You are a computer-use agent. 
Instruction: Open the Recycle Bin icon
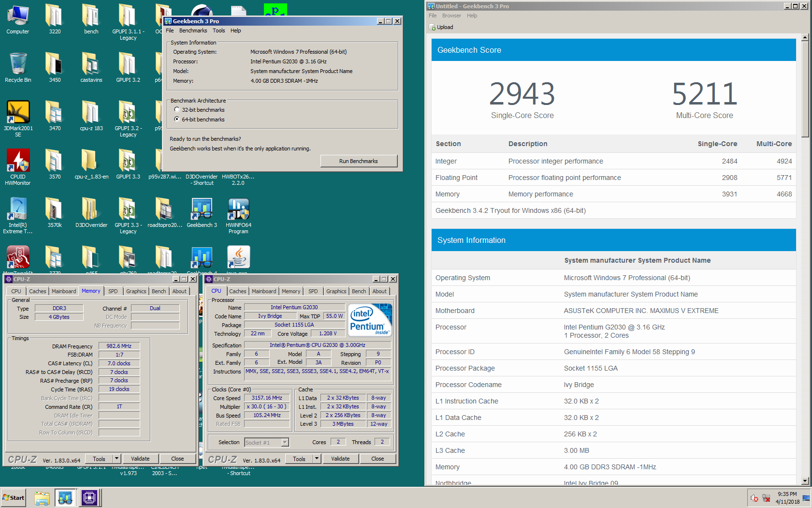tap(18, 68)
